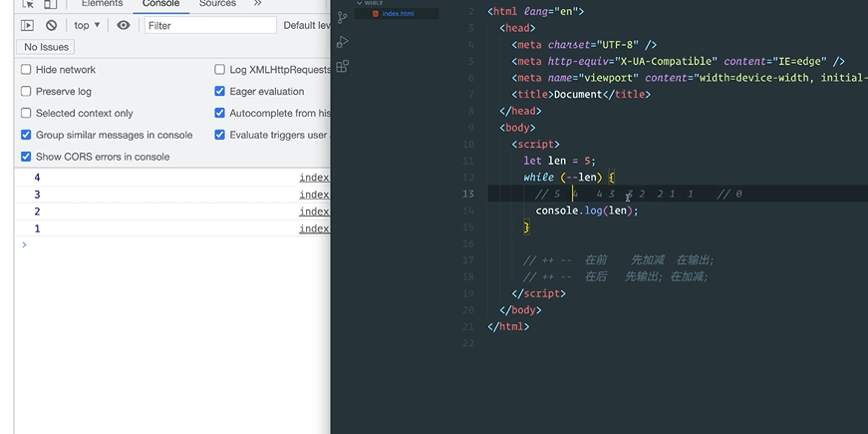Click the No Issues button

click(46, 47)
